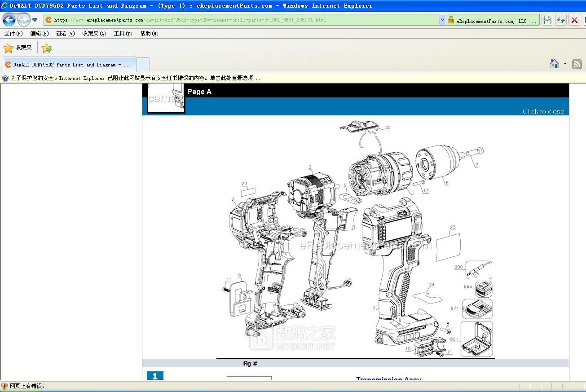Click the blue figure 1 badge

point(155,376)
